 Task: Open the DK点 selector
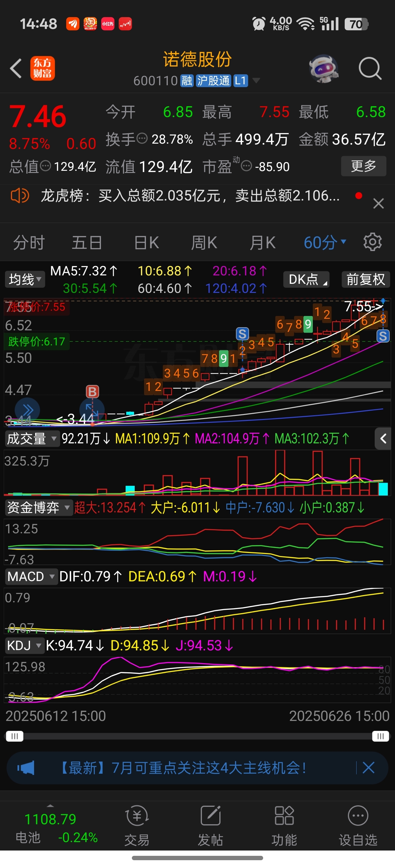(306, 279)
